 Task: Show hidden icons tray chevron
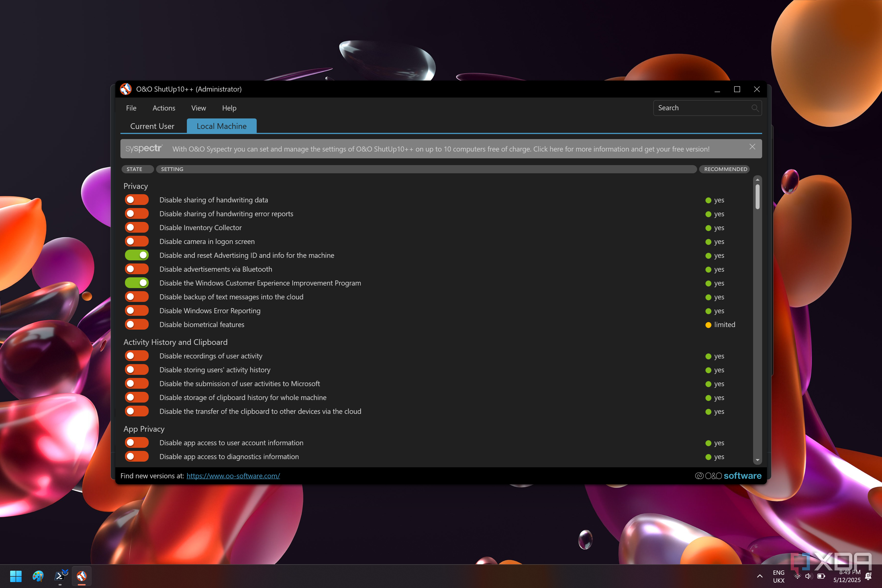point(760,576)
